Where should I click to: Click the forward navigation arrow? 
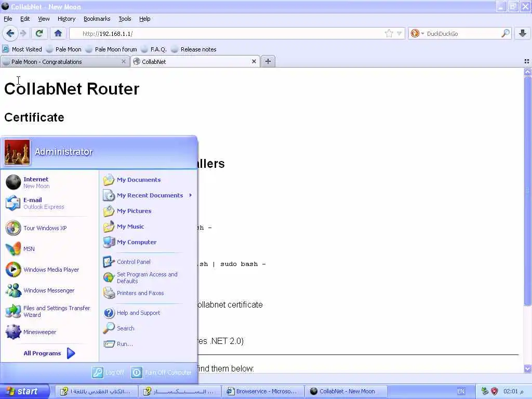click(x=23, y=33)
